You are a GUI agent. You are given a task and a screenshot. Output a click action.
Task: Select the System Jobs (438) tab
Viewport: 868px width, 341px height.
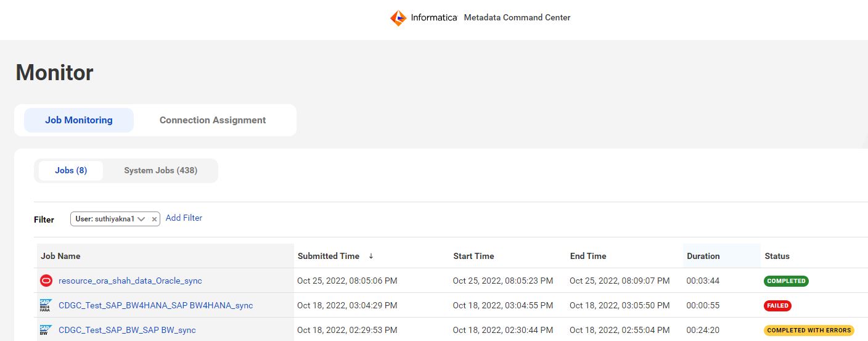(x=161, y=171)
